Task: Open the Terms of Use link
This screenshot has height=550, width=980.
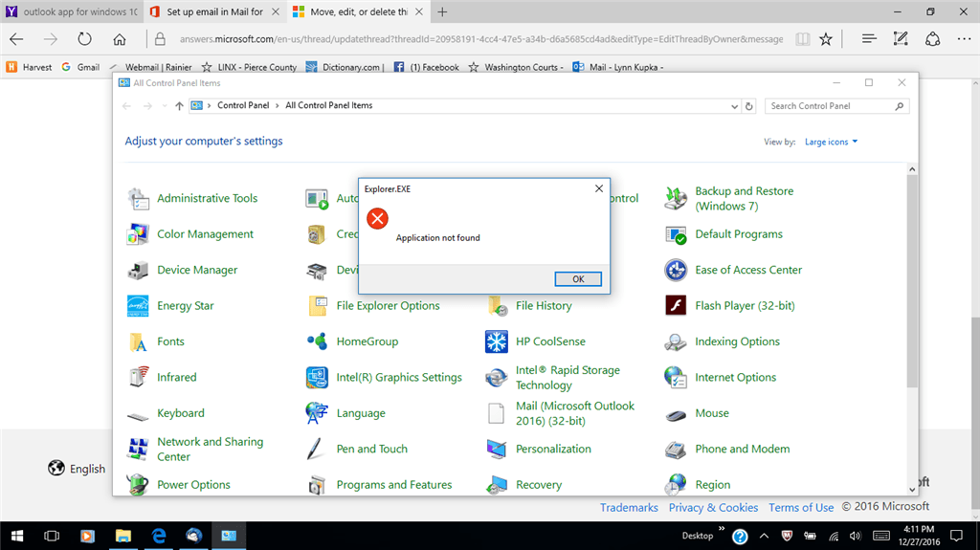Action: click(801, 508)
